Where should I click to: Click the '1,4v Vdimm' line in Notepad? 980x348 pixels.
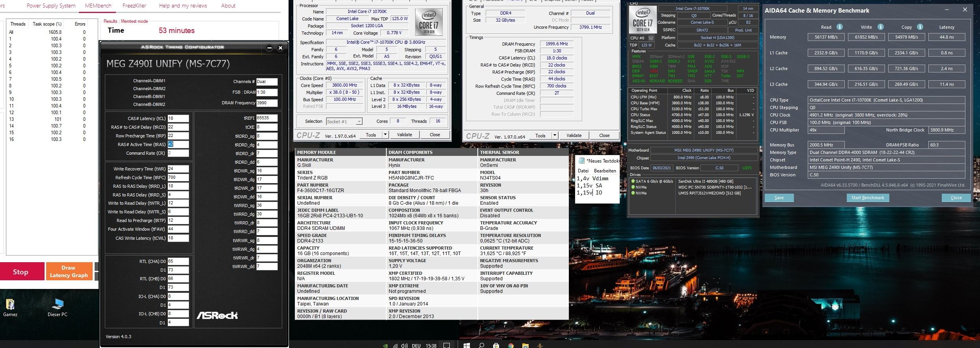(x=592, y=178)
